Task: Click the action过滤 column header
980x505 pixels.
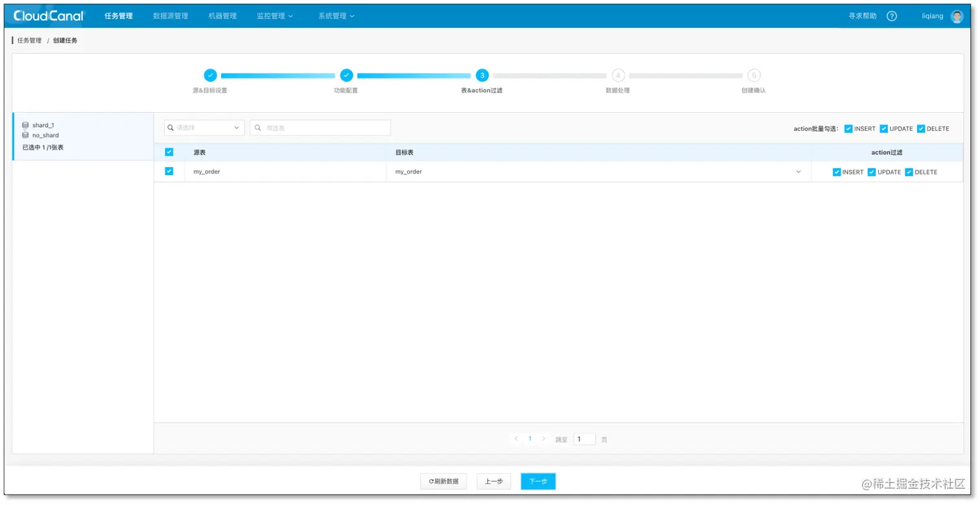Action: [x=887, y=152]
